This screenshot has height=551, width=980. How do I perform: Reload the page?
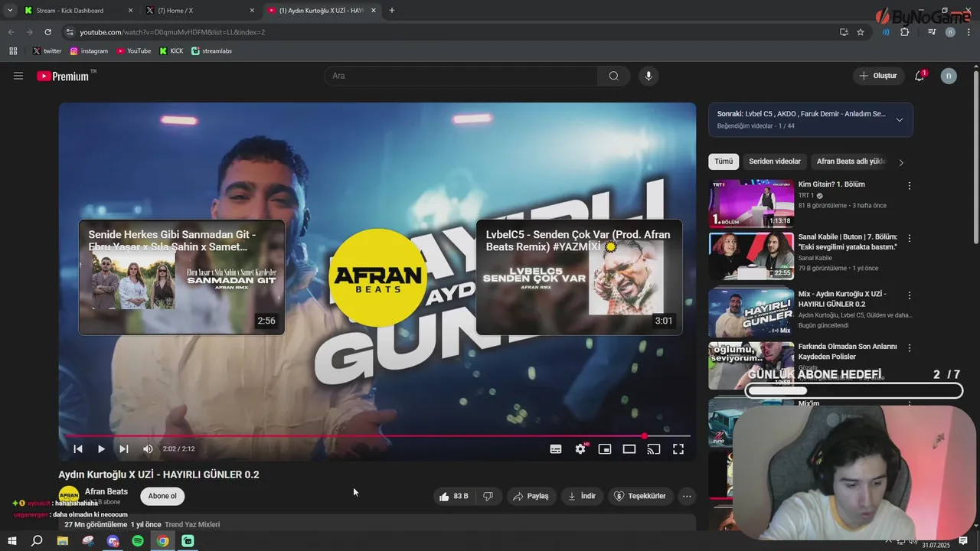coord(48,32)
